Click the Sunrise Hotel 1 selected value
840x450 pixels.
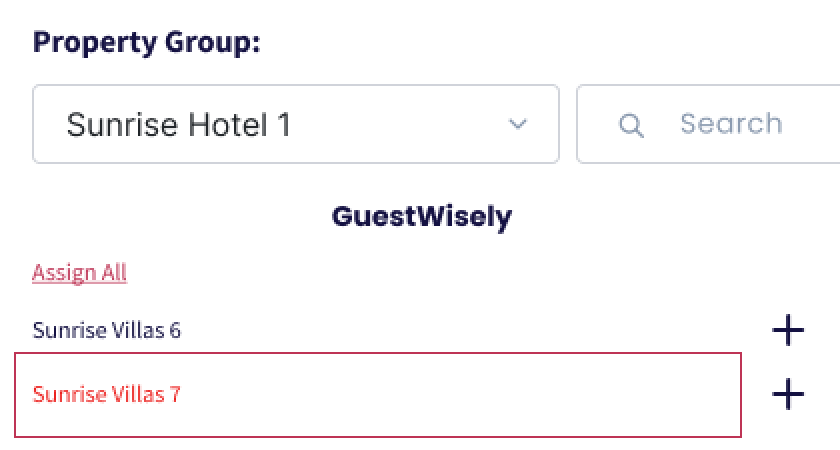click(x=179, y=125)
